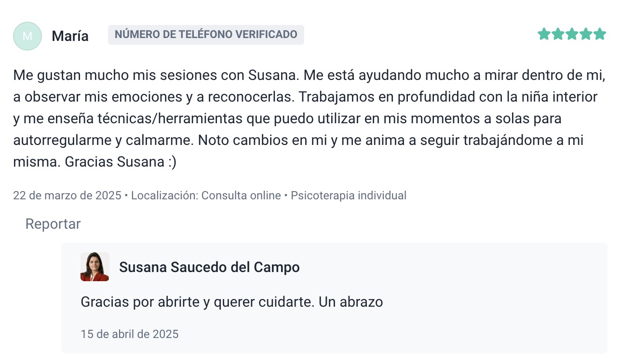Screen dimensions: 620x364
Task: Click the fifth rating star
Action: tap(600, 34)
